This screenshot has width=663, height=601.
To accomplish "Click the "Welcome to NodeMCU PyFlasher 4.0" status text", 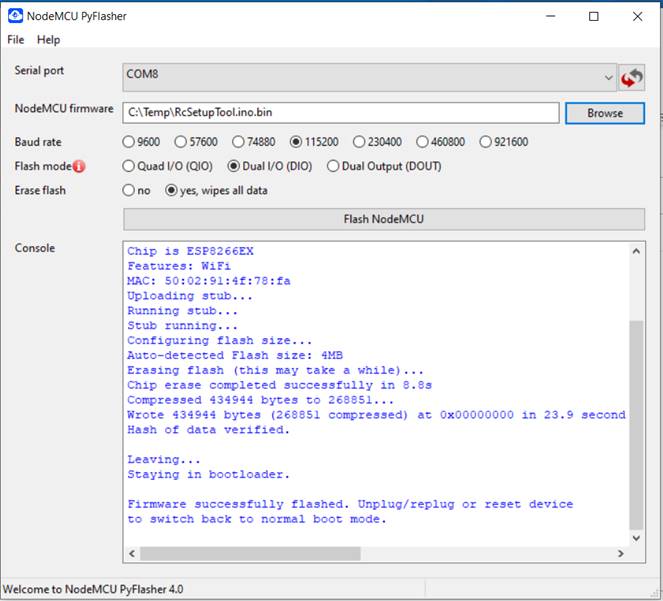I will click(x=93, y=589).
